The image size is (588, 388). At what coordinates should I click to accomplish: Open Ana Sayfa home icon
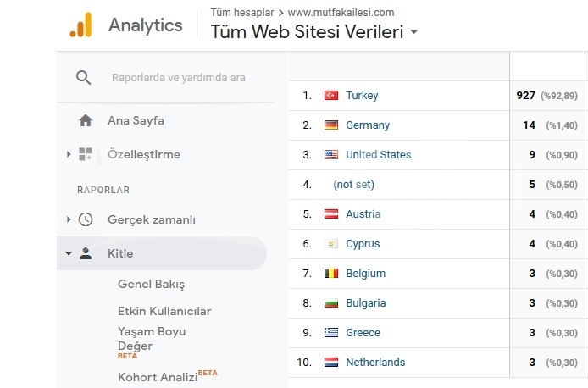[x=86, y=120]
